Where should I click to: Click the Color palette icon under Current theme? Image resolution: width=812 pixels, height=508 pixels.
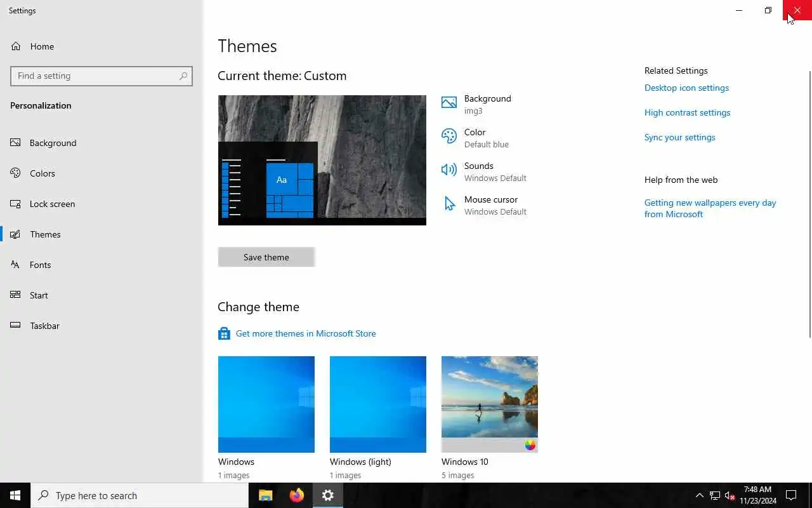pyautogui.click(x=449, y=136)
